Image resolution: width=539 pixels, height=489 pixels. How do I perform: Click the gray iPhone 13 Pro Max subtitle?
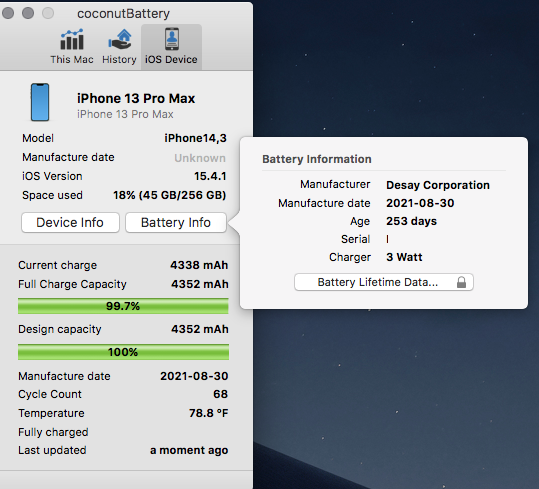pos(125,114)
